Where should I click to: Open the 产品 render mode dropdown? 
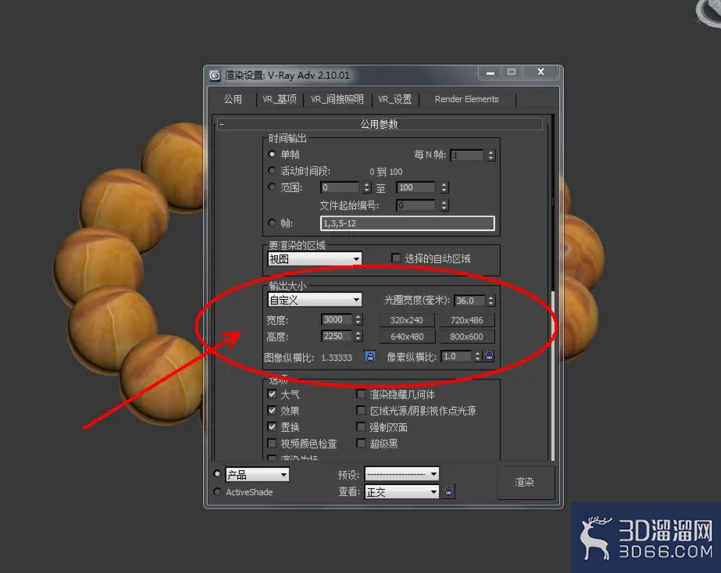point(257,474)
